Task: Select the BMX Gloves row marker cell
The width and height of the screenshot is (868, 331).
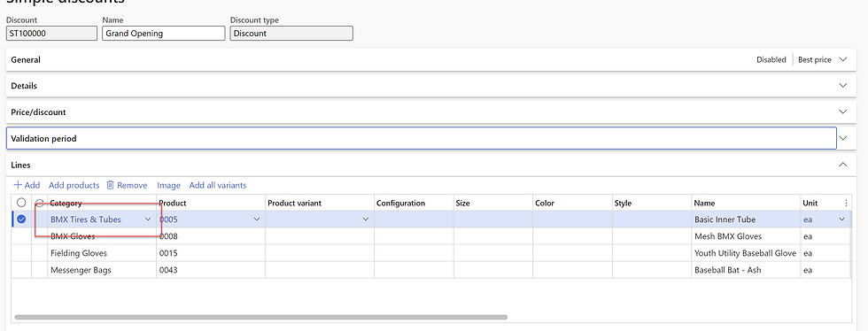Action: [21, 236]
